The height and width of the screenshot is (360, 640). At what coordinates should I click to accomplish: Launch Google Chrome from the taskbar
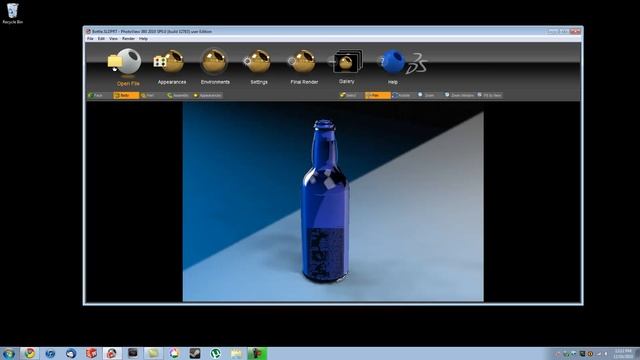coord(29,353)
